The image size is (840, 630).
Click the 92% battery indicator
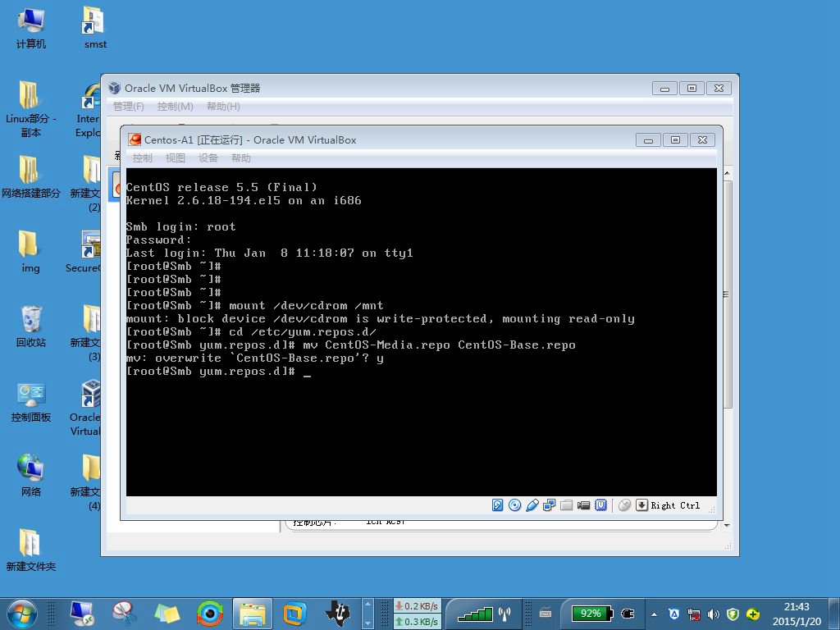[592, 614]
